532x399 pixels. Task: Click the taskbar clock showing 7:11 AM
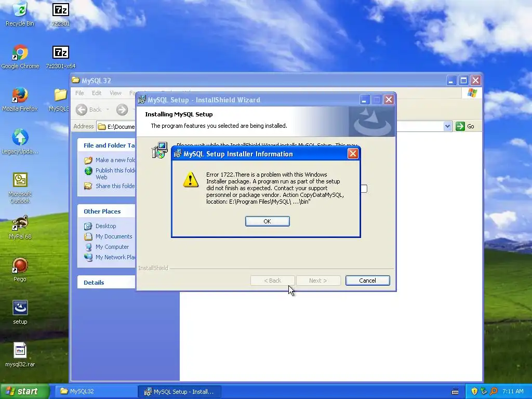[x=513, y=392]
